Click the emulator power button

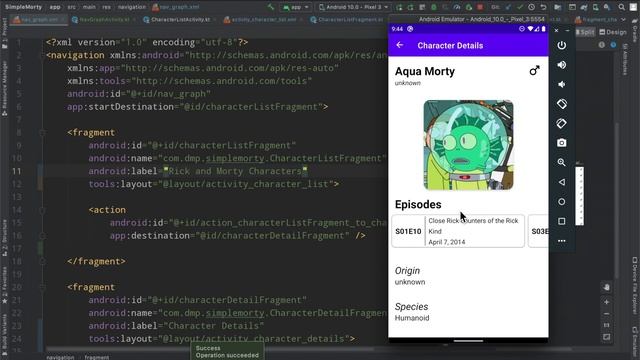(x=562, y=45)
